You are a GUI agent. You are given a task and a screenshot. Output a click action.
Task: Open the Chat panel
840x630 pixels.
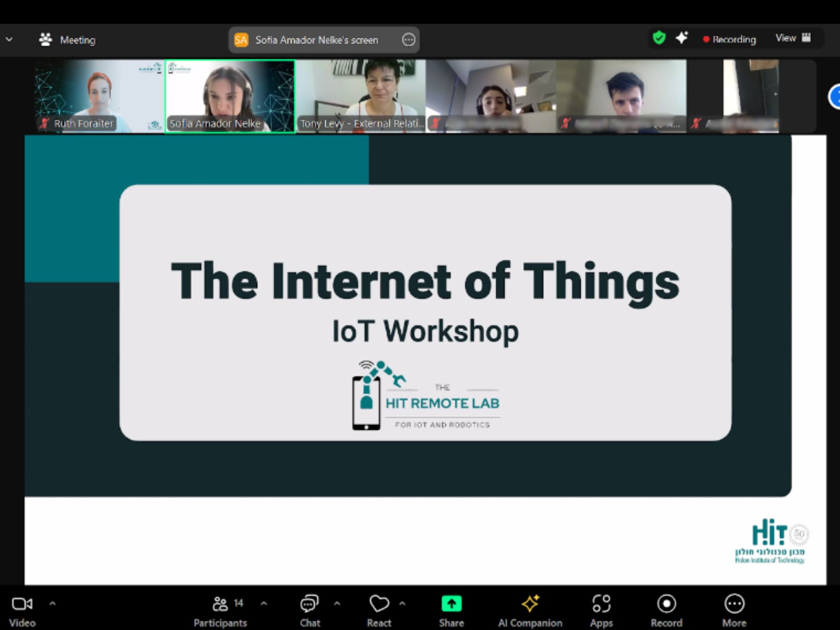tap(310, 611)
